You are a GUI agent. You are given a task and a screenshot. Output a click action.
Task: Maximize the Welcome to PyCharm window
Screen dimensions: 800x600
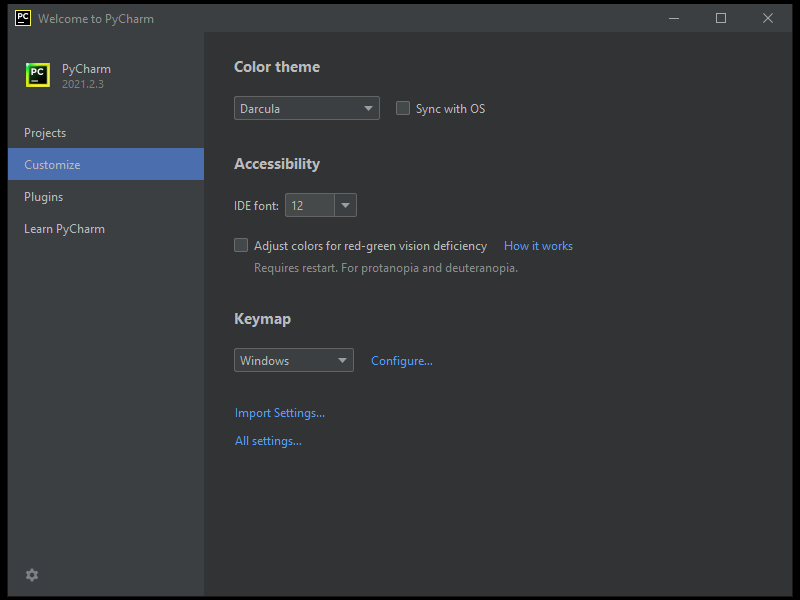point(721,18)
